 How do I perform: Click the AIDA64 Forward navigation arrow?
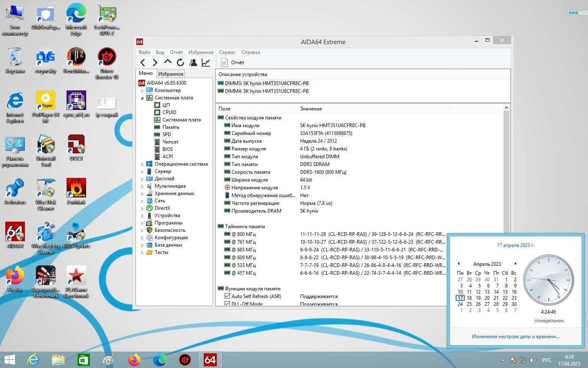point(155,63)
